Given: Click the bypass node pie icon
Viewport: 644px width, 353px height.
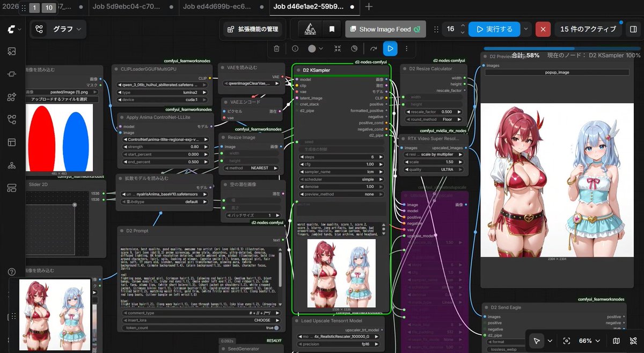Looking at the screenshot, I should [x=354, y=48].
